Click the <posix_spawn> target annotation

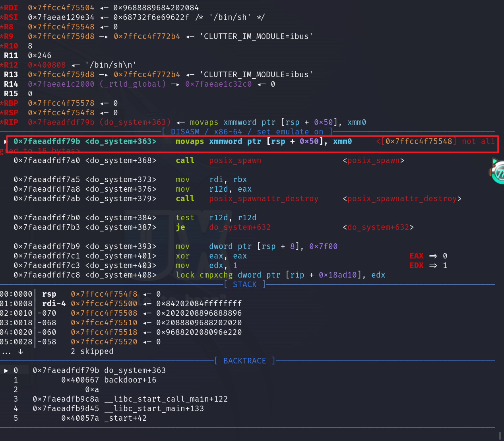373,160
